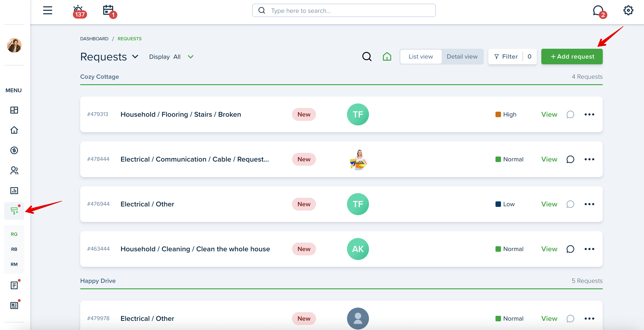Open the reports chart icon in the sidebar
This screenshot has height=330, width=644.
point(14,191)
